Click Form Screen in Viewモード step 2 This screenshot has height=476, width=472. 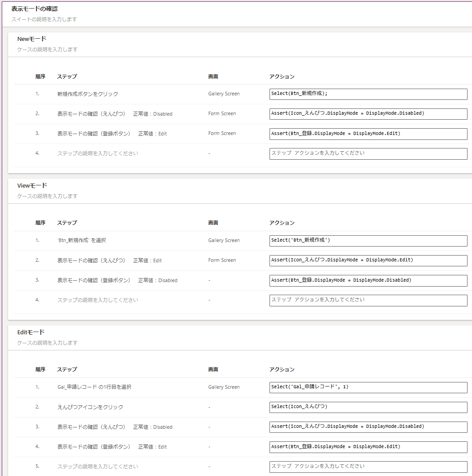222,260
